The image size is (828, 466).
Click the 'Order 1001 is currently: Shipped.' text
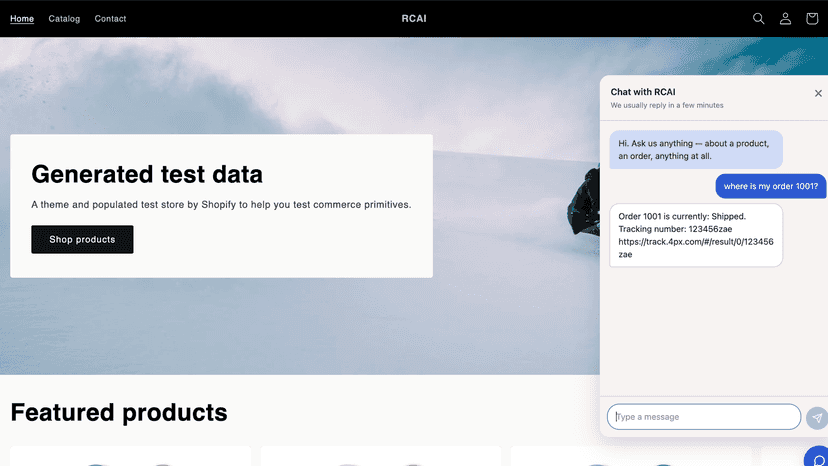pyautogui.click(x=682, y=216)
